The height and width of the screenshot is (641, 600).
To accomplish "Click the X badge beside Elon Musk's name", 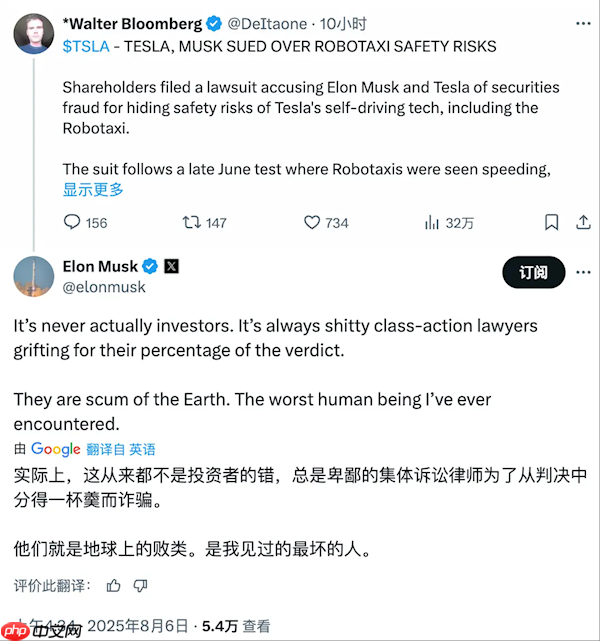I will [171, 266].
